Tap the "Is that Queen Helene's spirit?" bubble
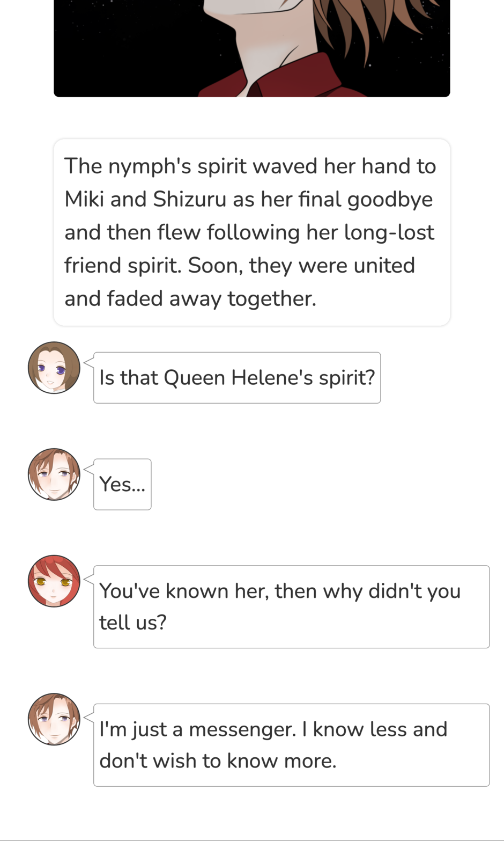The width and height of the screenshot is (504, 841). click(237, 378)
